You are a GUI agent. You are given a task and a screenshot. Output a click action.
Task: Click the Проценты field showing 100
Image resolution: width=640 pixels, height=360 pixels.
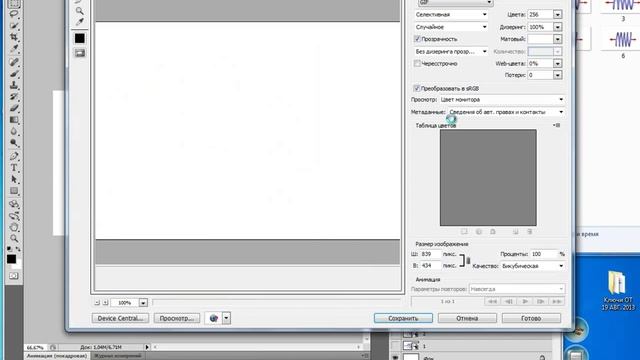coord(543,254)
